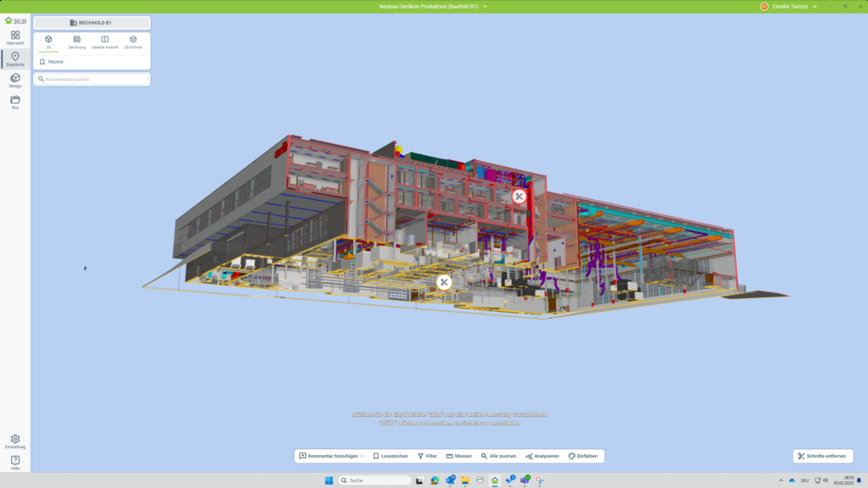Expand the project name dropdown in header

click(485, 6)
